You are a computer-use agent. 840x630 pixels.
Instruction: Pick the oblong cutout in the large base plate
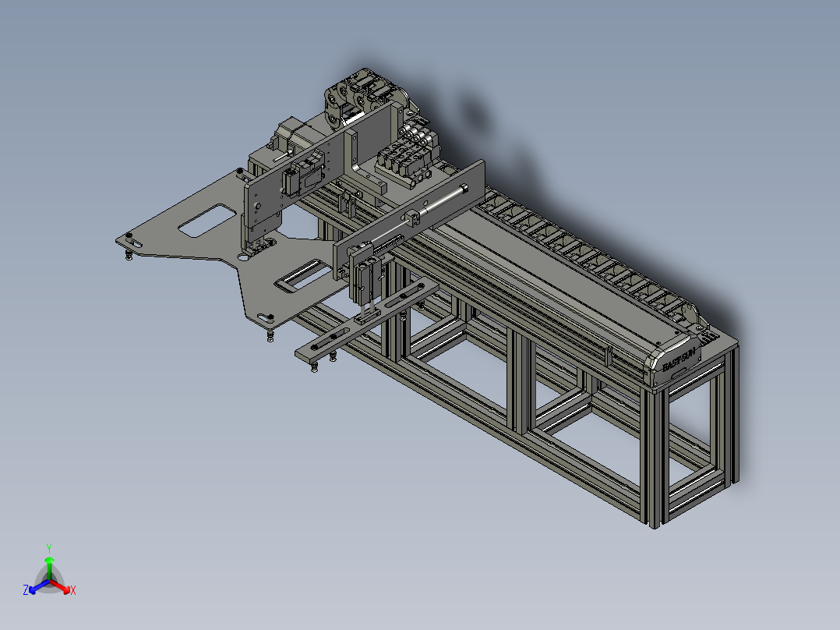pyautogui.click(x=207, y=221)
